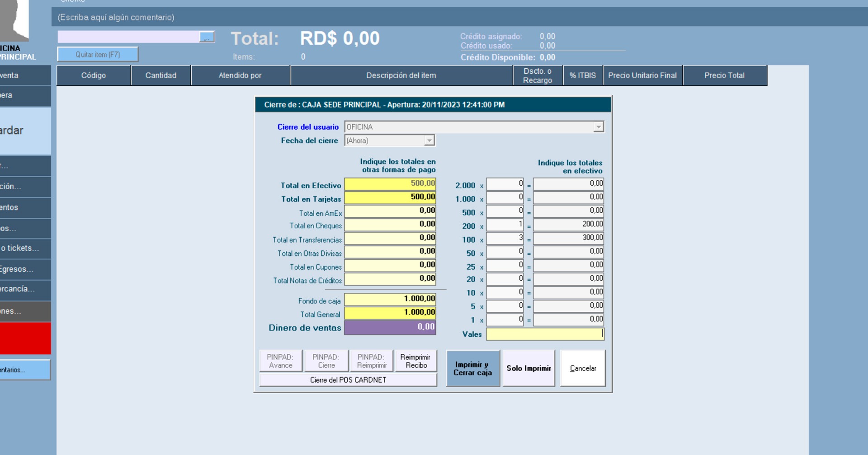The height and width of the screenshot is (455, 868).
Task: Click the red sidebar button
Action: pos(25,338)
